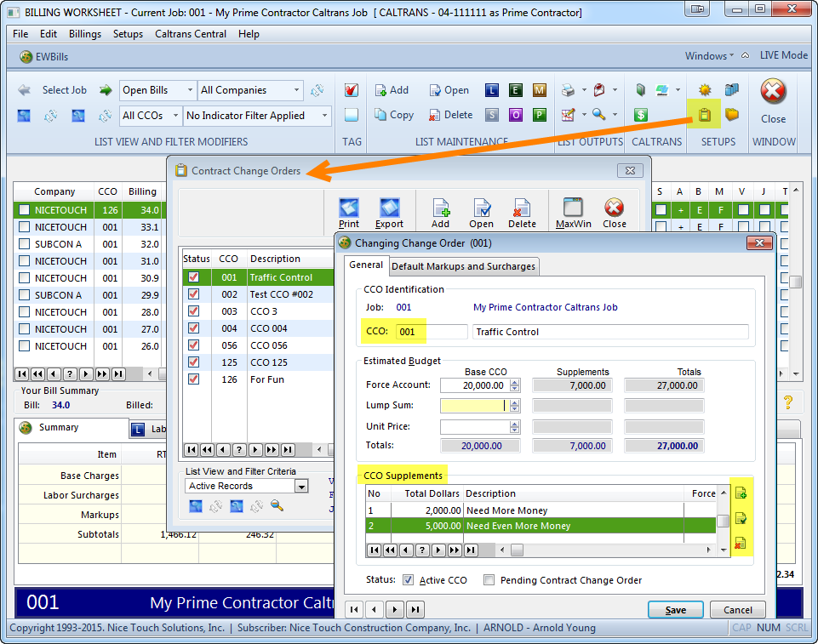Click MaxWin in Contract Change Orders window
This screenshot has height=644, width=818.
click(x=574, y=214)
